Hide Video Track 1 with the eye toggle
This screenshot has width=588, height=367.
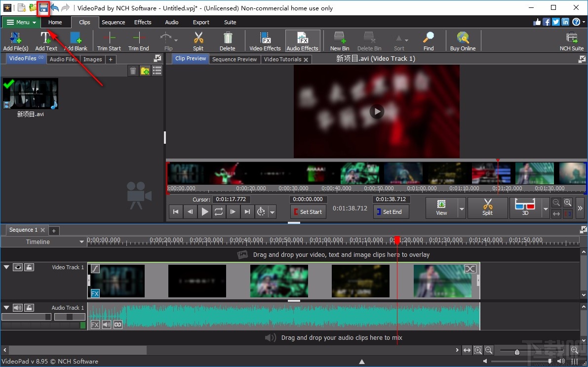[18, 267]
